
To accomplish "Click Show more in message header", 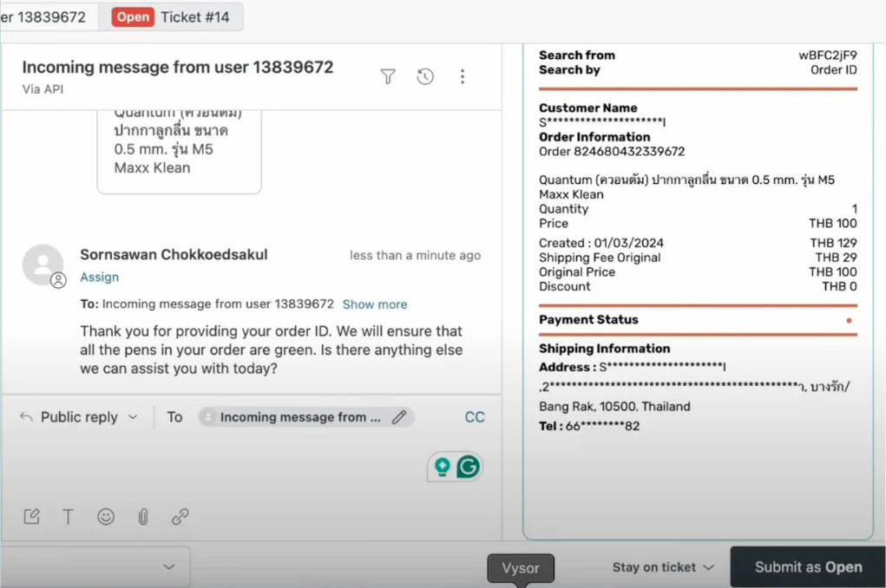I will click(374, 304).
